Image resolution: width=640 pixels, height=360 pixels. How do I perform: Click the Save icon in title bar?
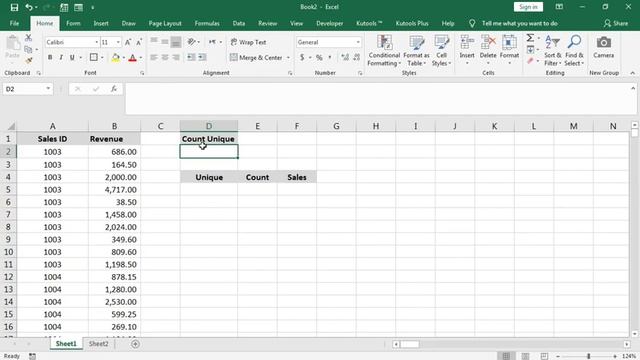[14, 7]
